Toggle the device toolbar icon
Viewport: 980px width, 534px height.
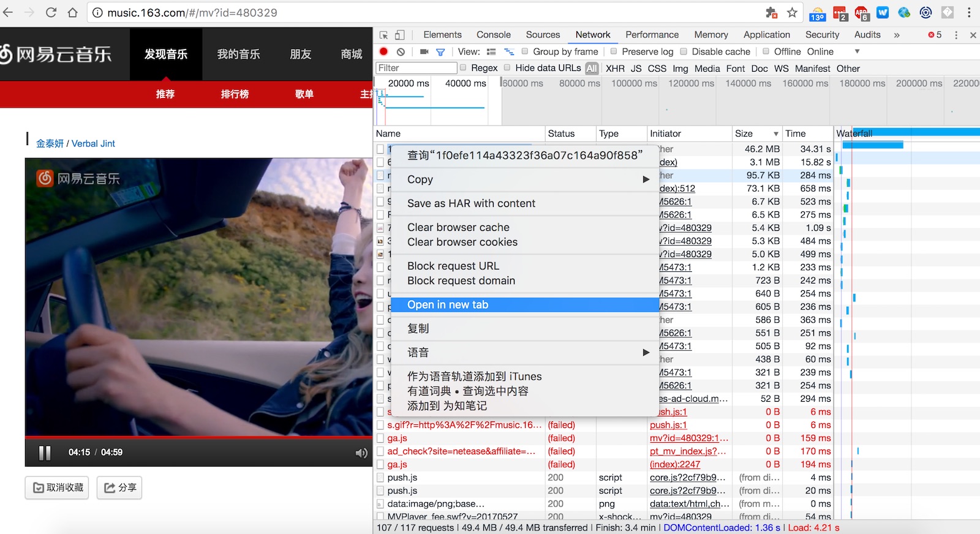(399, 35)
